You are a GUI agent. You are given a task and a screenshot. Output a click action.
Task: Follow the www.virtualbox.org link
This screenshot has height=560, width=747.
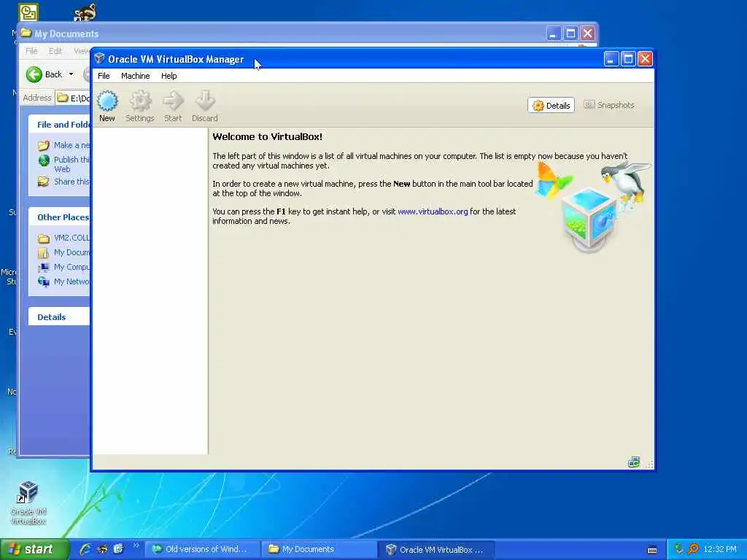coord(433,211)
